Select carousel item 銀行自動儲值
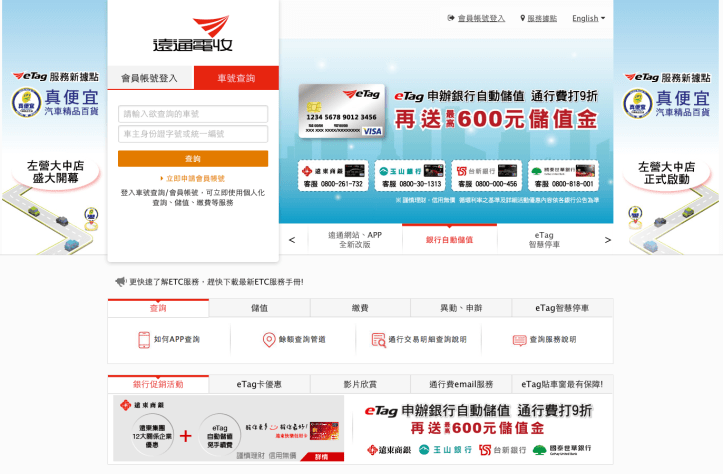723x474 pixels. point(450,239)
